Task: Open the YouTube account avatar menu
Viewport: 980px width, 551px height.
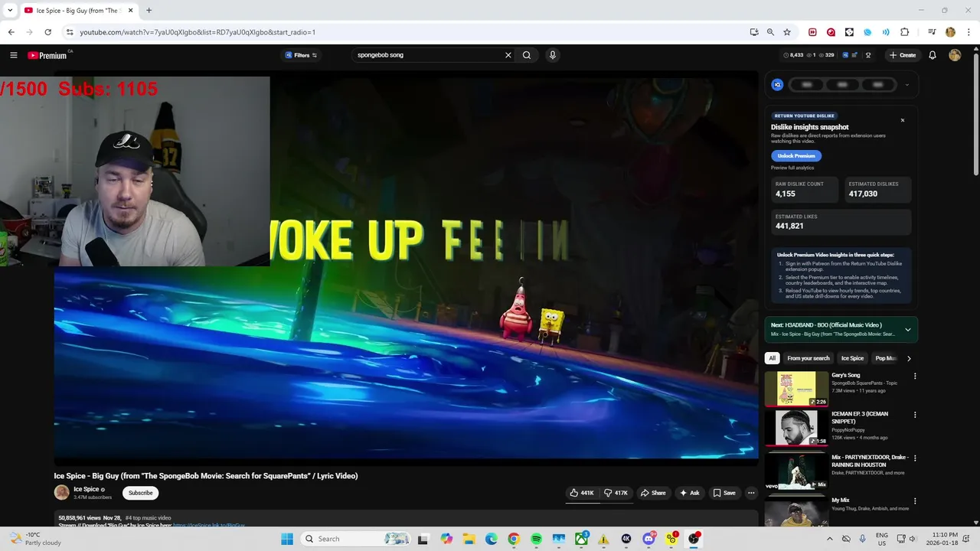Action: 955,55
